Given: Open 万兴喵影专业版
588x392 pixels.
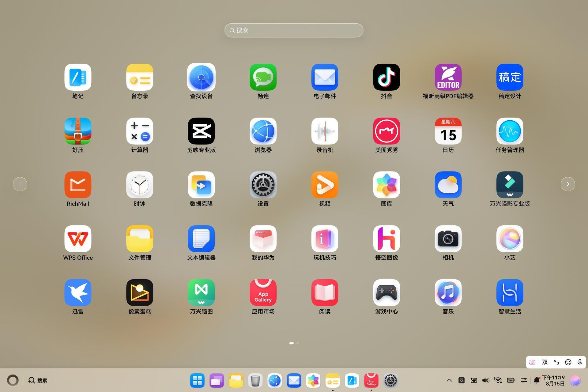Looking at the screenshot, I should tap(510, 185).
